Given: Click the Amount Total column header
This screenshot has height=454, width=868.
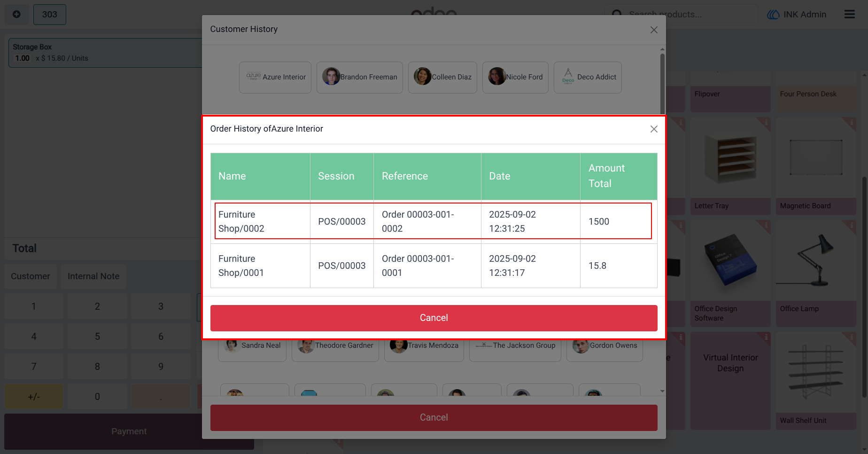Looking at the screenshot, I should (619, 176).
